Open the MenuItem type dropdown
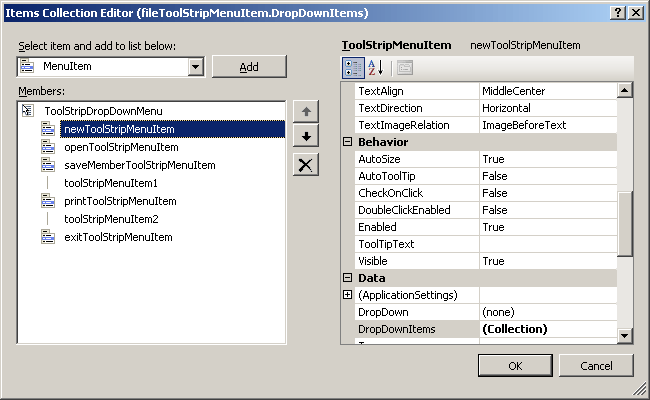Viewport: 650px width, 400px height. coord(195,66)
